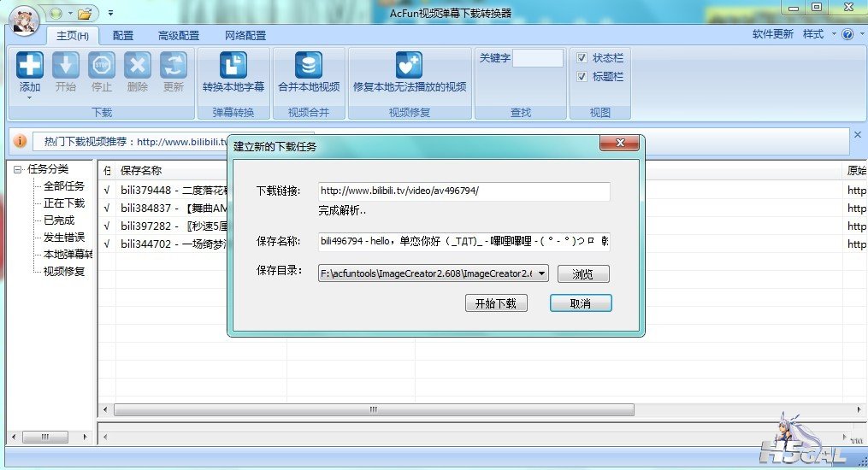Viewport: 868px width, 470px height.
Task: Close the 建立新的下载任务 dialog
Action: click(619, 143)
